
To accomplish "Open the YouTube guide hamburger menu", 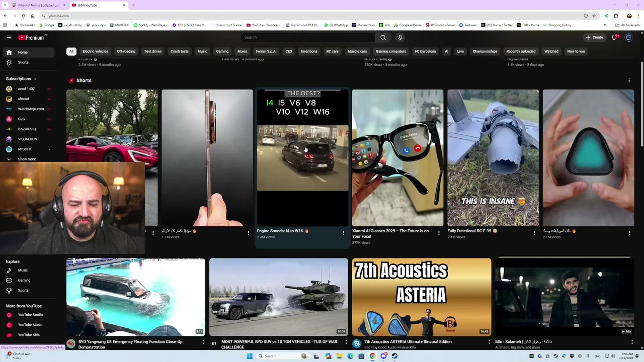I will [9, 37].
